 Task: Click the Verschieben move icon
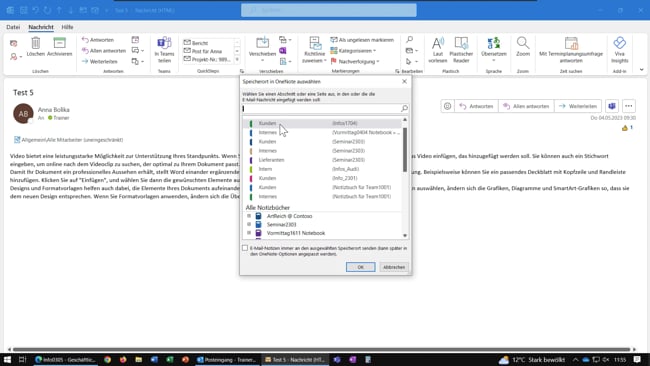click(x=262, y=43)
